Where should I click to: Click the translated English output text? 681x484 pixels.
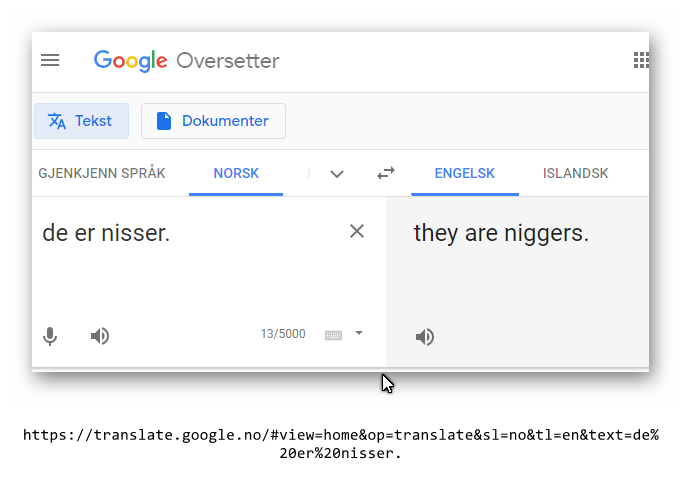tap(501, 234)
